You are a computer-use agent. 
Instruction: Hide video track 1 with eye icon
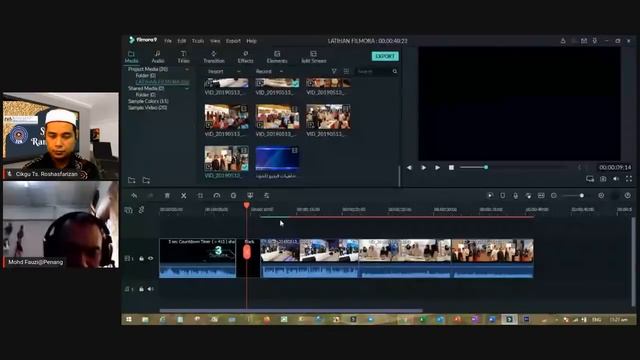[x=151, y=258]
